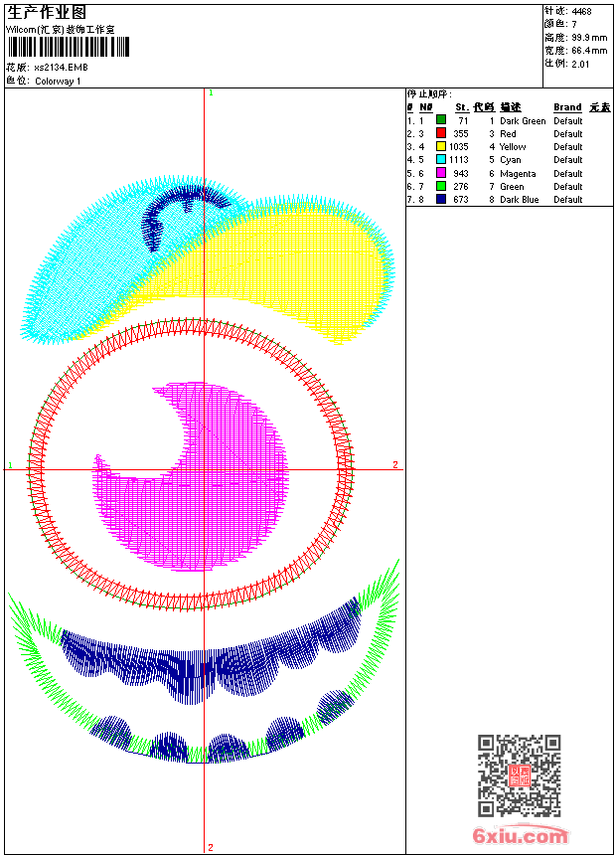
Task: Click stitch count 943 in Magenta row
Action: pos(461,173)
